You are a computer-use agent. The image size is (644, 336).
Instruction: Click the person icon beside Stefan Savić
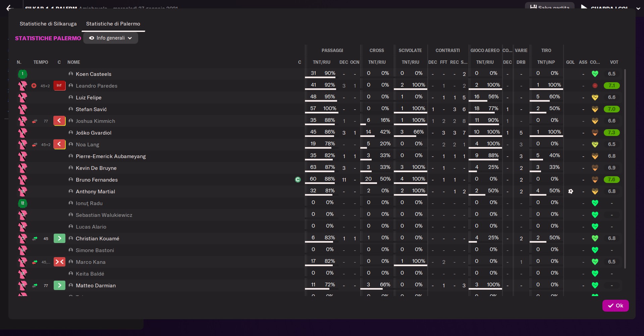pos(71,109)
